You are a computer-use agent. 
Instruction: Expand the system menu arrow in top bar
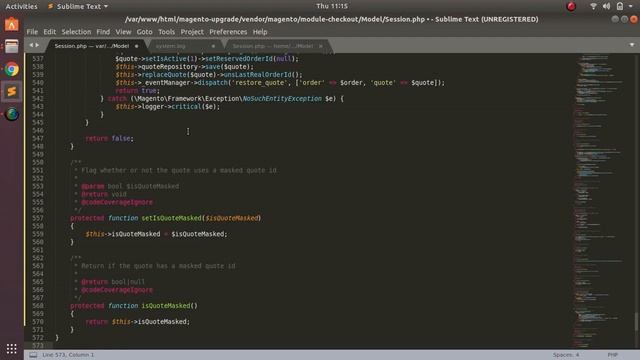point(631,7)
